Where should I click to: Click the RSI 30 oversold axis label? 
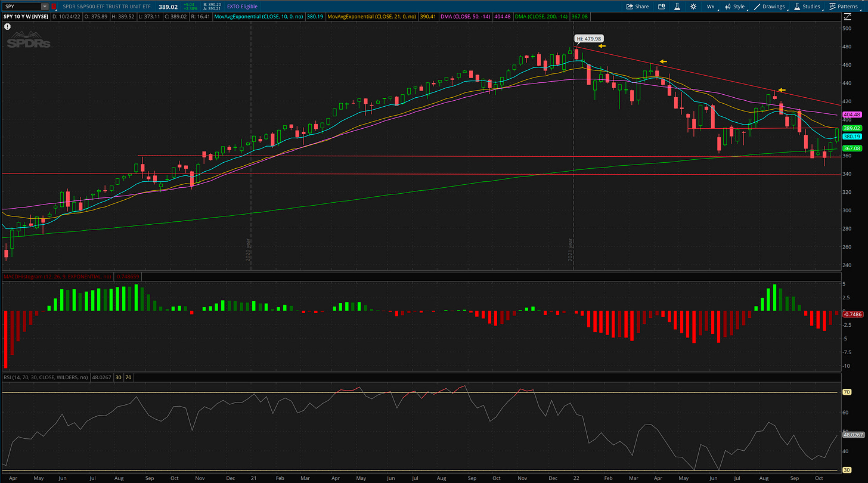(x=845, y=471)
